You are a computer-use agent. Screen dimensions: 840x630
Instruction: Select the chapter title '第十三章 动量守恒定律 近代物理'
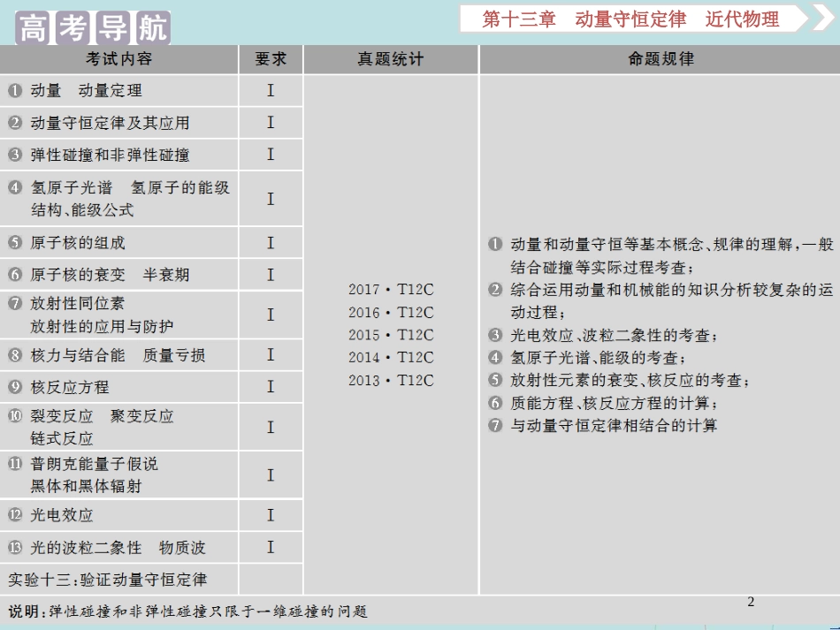pos(630,19)
